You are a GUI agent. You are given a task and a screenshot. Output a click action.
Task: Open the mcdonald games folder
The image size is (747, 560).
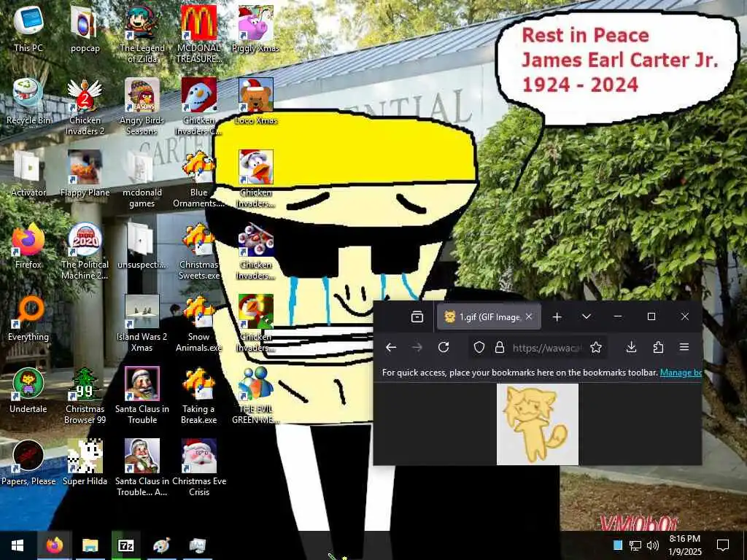(142, 179)
